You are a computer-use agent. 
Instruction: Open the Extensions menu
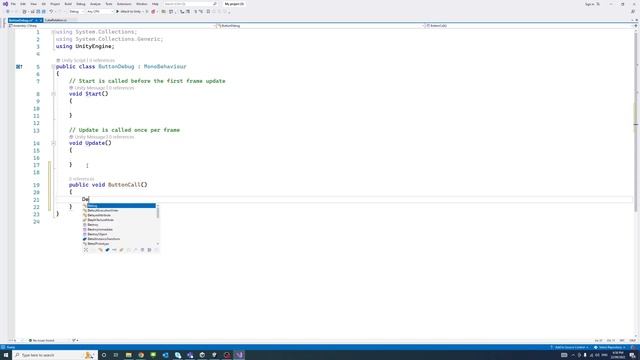pyautogui.click(x=124, y=4)
